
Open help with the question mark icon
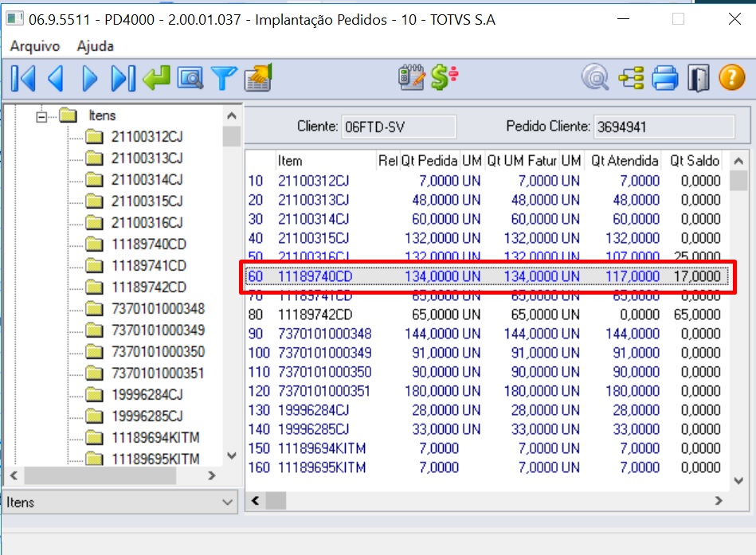tap(731, 79)
